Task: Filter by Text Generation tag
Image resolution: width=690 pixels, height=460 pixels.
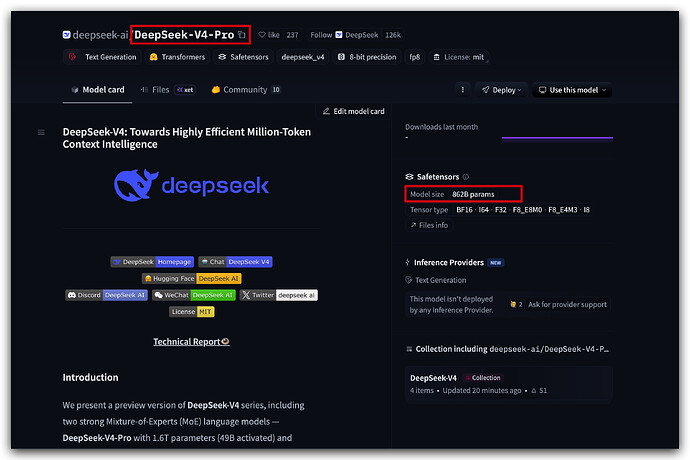Action: pos(102,57)
